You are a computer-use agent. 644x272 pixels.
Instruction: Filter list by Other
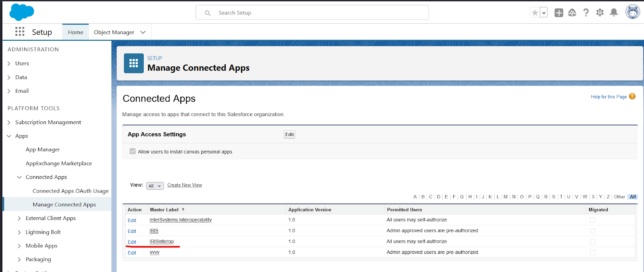(619, 197)
